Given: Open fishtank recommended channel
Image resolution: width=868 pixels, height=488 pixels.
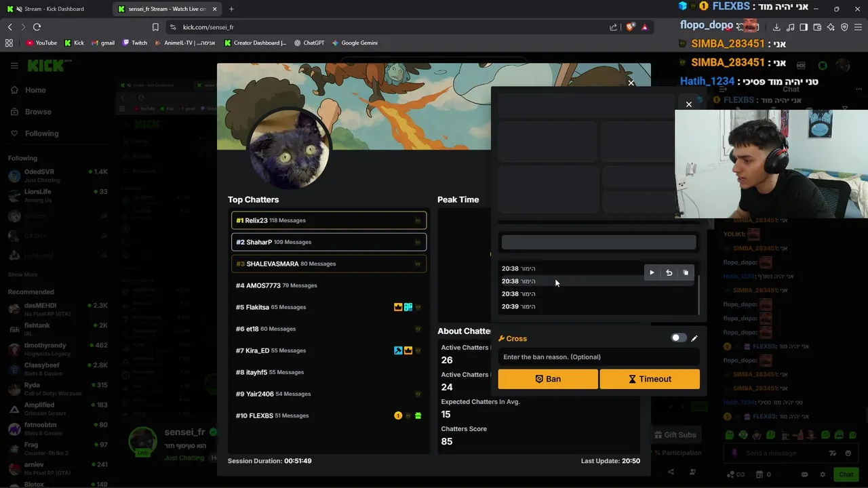Looking at the screenshot, I should [58, 329].
